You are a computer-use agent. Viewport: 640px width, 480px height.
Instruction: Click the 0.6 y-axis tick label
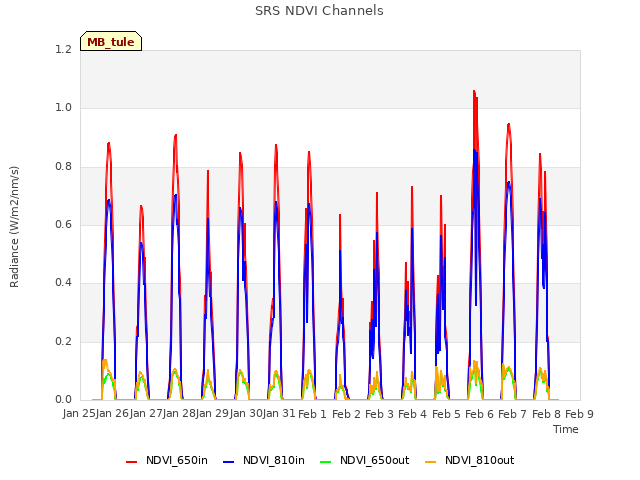coord(64,224)
